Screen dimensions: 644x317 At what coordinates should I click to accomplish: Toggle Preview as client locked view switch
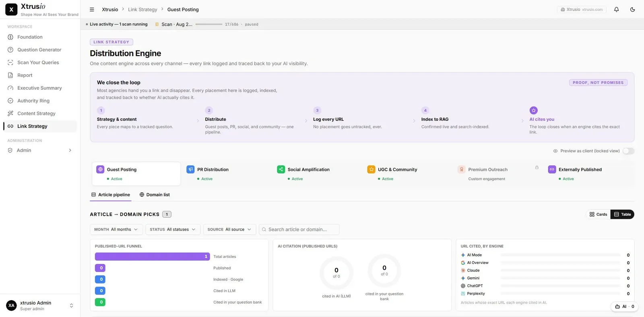tap(628, 151)
